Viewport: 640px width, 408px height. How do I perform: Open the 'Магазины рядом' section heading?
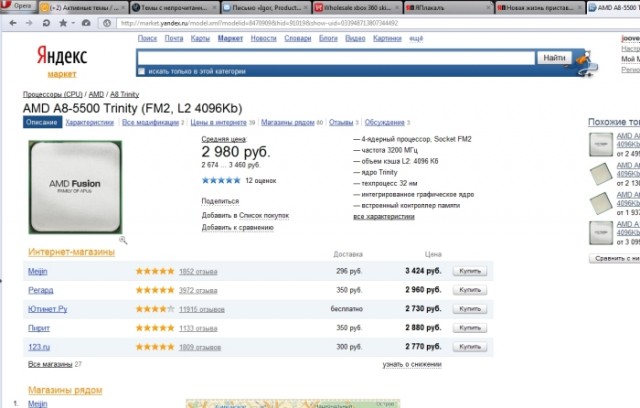pyautogui.click(x=65, y=390)
